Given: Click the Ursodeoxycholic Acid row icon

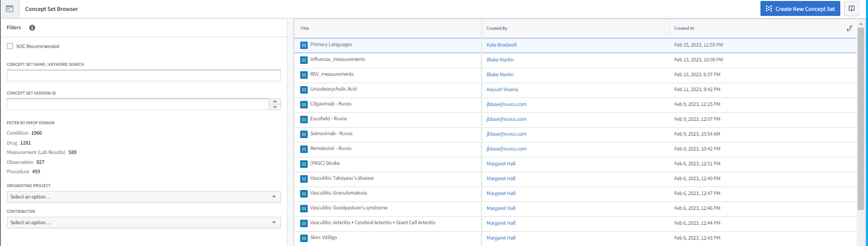Looking at the screenshot, I should click(x=304, y=90).
